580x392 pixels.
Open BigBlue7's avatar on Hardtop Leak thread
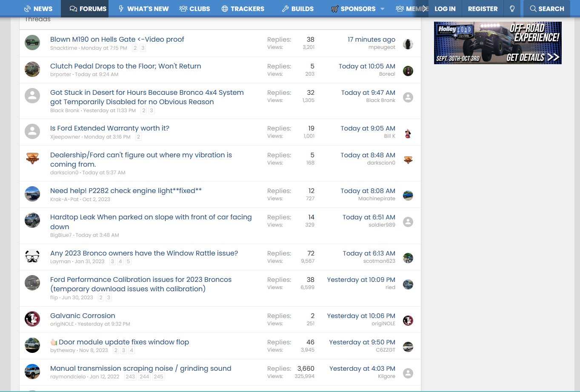pyautogui.click(x=32, y=220)
